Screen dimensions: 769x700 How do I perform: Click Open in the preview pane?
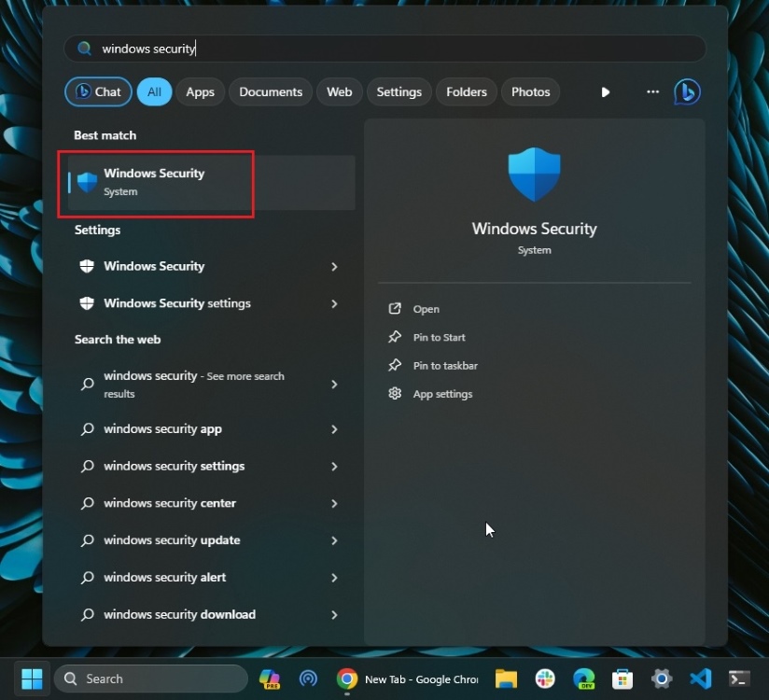pos(426,309)
